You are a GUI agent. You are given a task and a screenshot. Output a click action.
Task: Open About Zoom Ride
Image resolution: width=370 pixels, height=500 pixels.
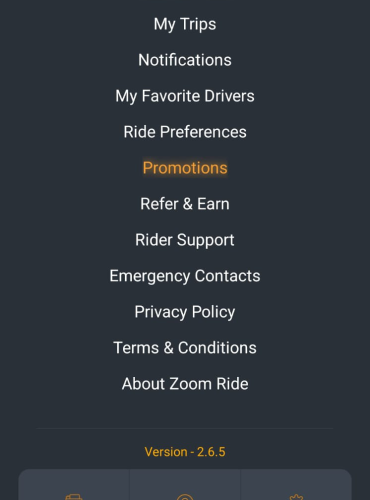click(x=185, y=384)
